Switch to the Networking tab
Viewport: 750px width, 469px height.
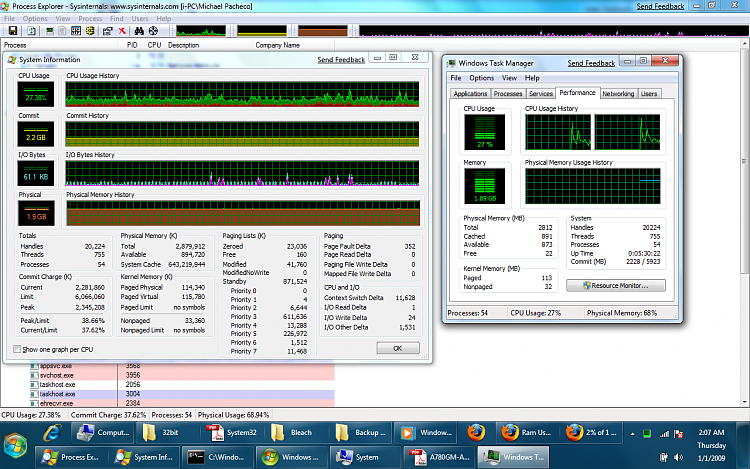click(618, 94)
